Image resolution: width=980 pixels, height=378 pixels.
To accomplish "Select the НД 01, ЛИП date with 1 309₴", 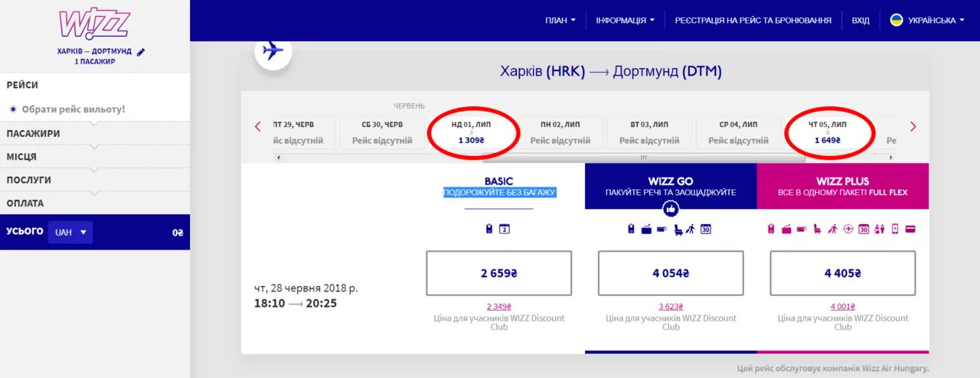I will tap(472, 132).
